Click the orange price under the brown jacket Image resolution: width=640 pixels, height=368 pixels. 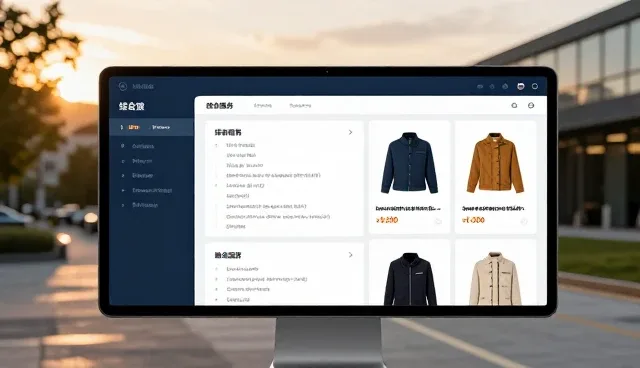point(473,220)
